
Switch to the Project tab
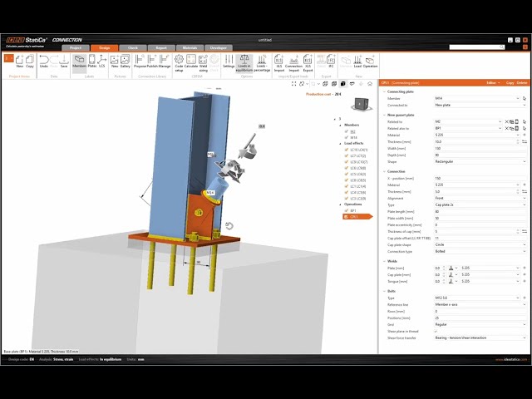(76, 48)
